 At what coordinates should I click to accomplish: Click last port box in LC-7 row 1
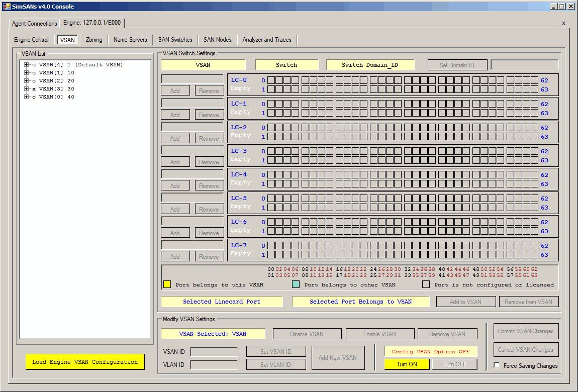(535, 255)
